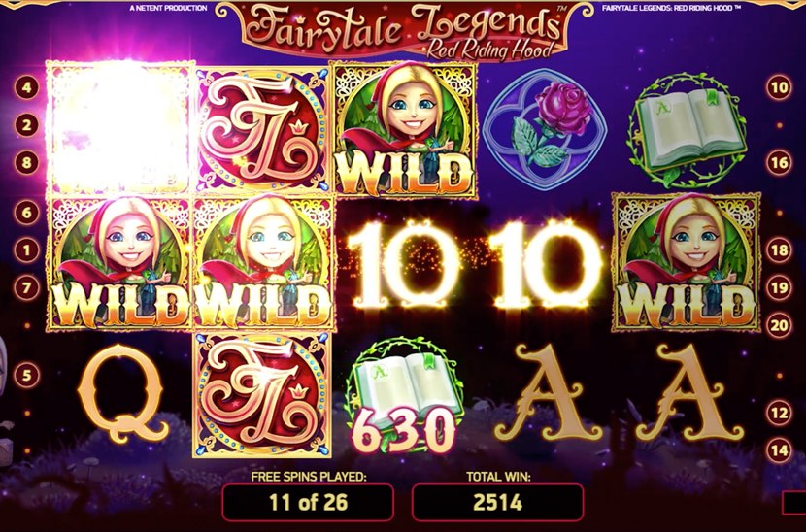This screenshot has width=806, height=532.
Task: Click the top-row FL logo symbol
Action: pyautogui.click(x=262, y=129)
